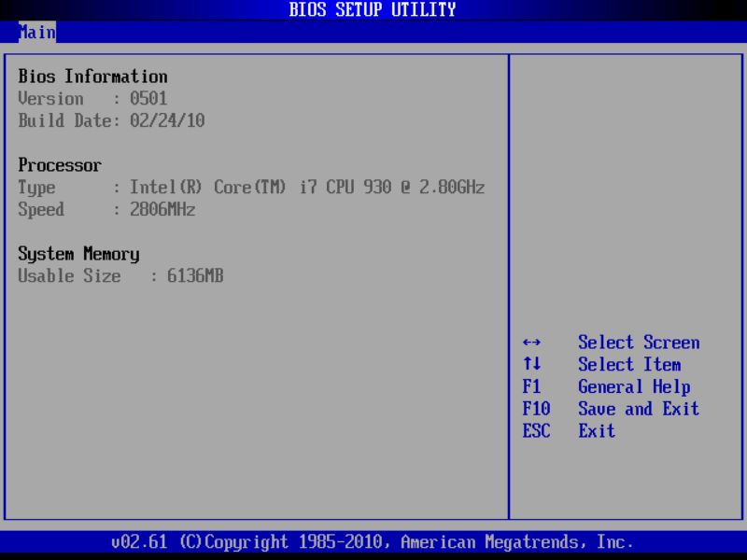Select the Version 0501 entry
747x560 pixels.
tap(93, 98)
